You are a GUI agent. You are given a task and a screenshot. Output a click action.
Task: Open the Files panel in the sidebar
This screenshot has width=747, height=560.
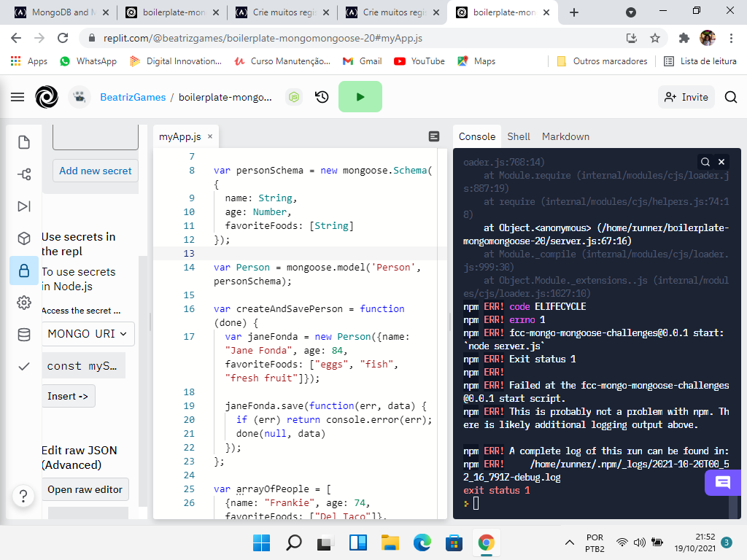point(24,142)
